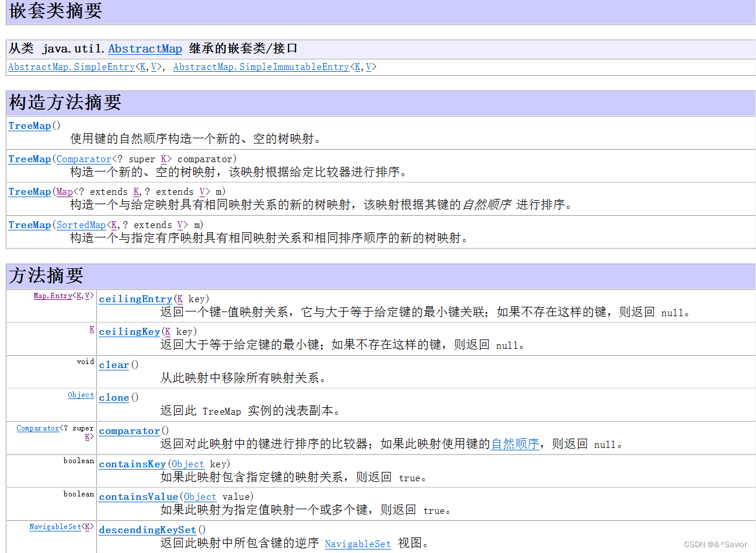Click boolean return type in containsValue row
Screen dimensions: 756x553
(x=79, y=494)
